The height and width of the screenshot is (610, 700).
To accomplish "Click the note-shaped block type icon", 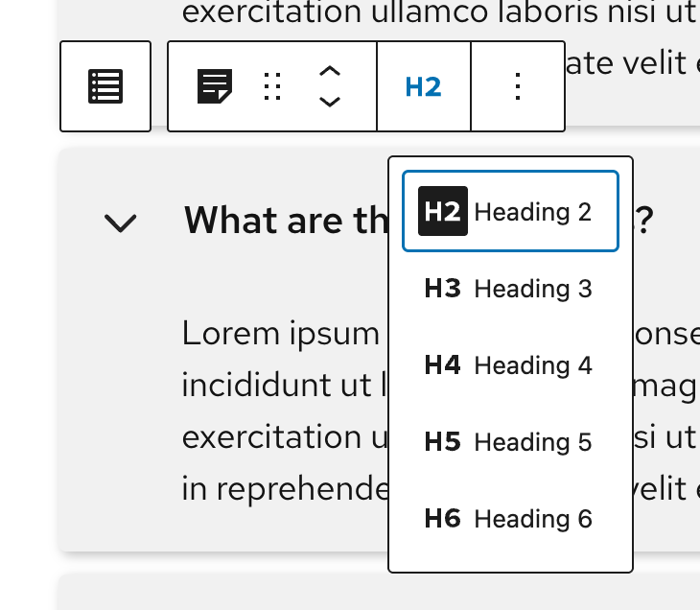I will point(215,86).
